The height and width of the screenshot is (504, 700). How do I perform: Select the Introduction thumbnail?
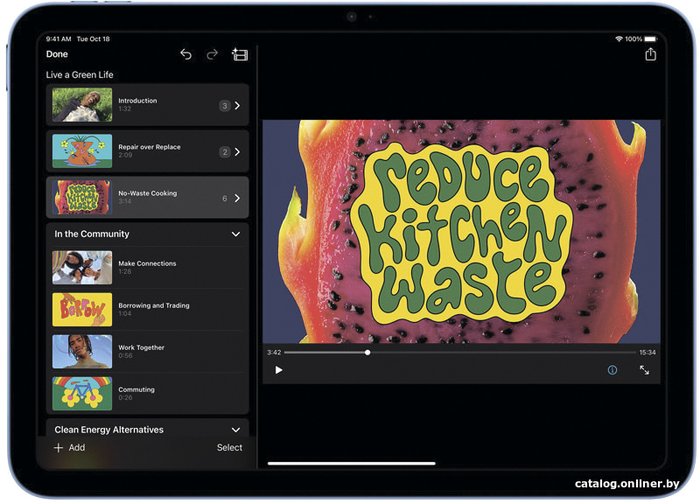(x=82, y=105)
